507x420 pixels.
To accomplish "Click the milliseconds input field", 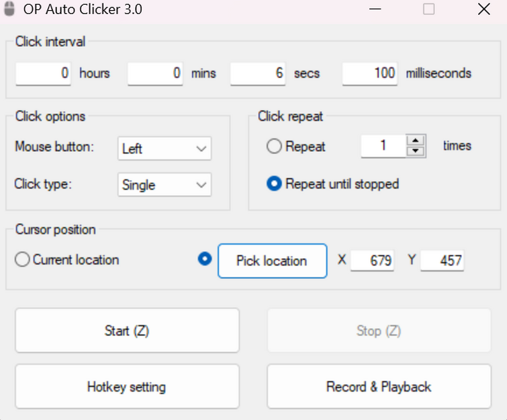I will tap(370, 73).
